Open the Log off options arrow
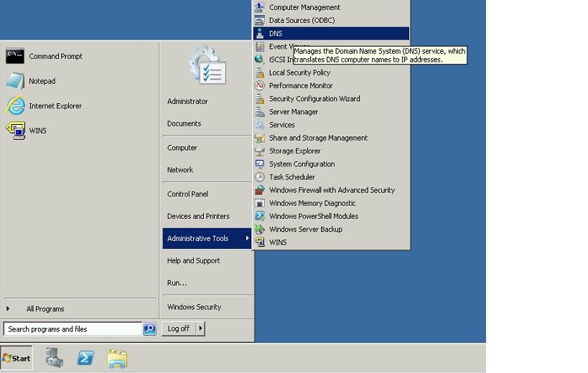This screenshot has height=373, width=588. (200, 329)
